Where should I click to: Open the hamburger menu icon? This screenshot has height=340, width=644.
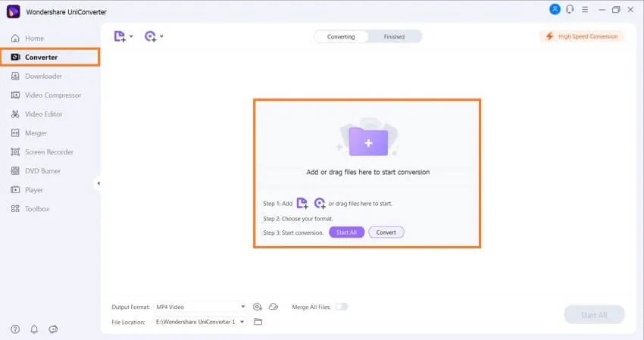[585, 9]
